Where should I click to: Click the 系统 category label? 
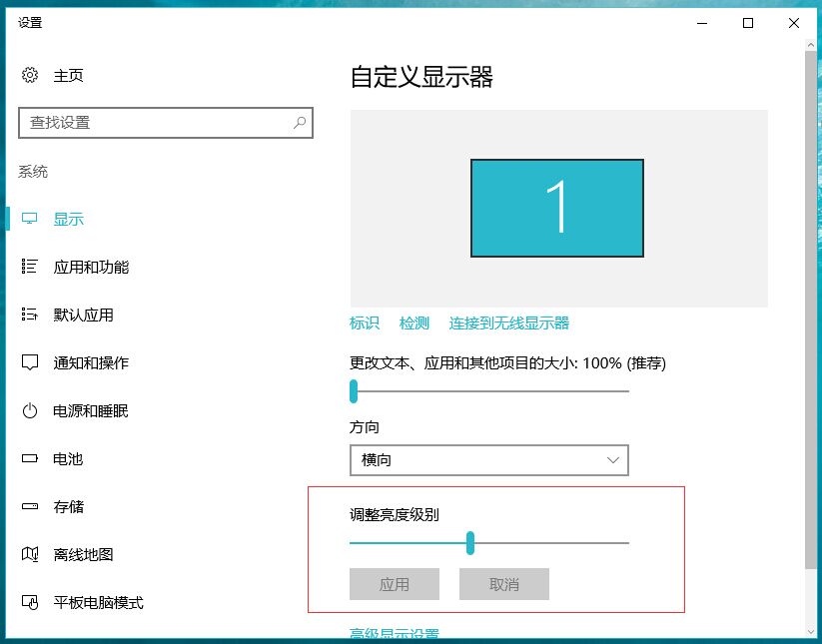point(33,172)
